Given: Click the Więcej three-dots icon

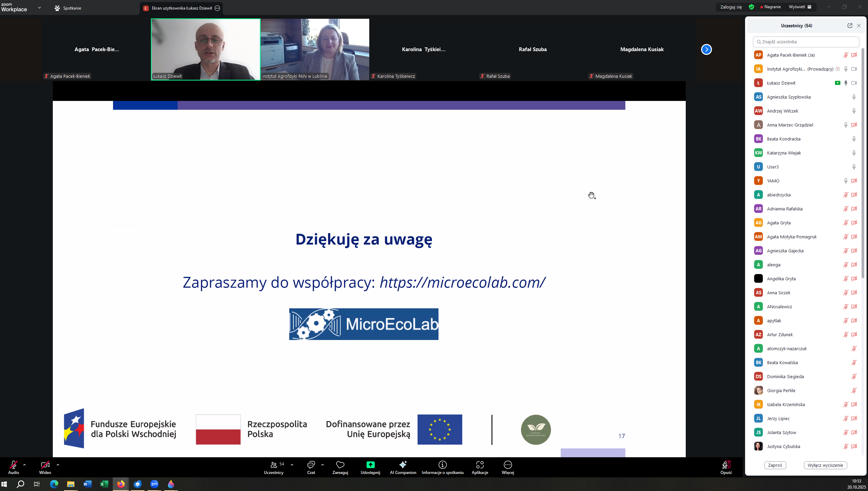Looking at the screenshot, I should 508,465.
